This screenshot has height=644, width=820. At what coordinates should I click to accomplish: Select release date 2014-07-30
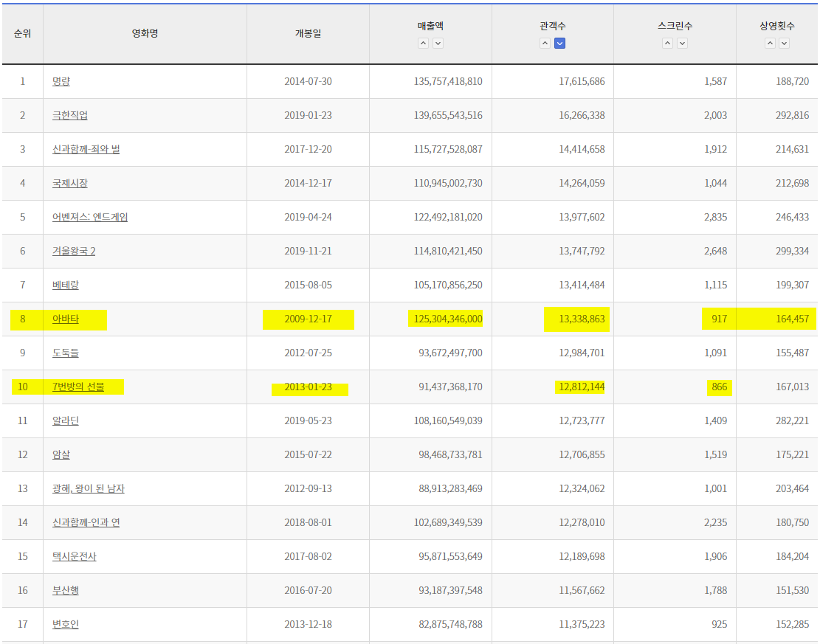(x=308, y=82)
